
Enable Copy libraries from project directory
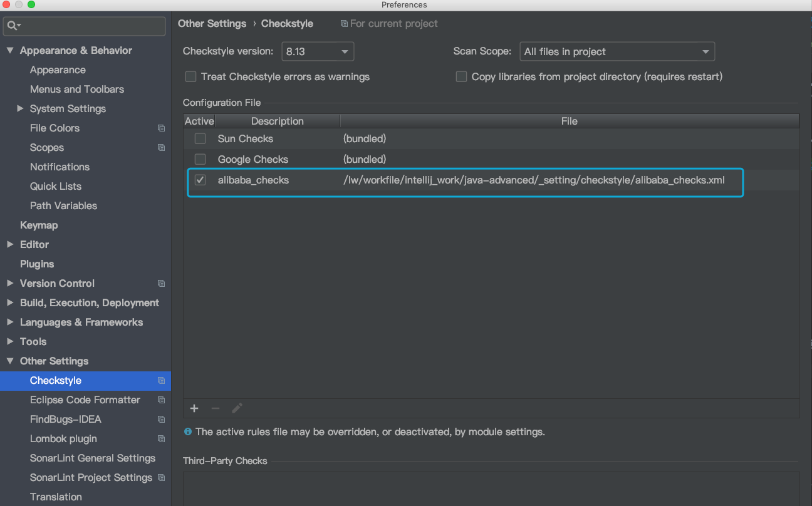tap(461, 77)
